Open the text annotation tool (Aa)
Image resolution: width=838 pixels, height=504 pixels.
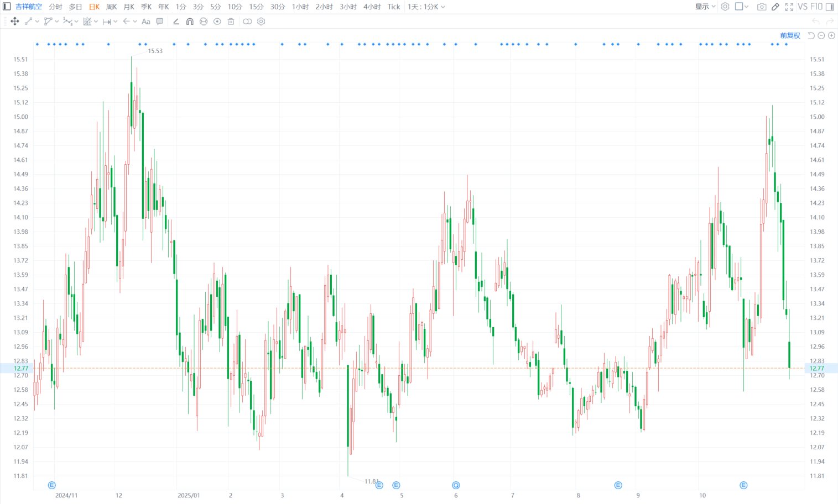point(146,22)
